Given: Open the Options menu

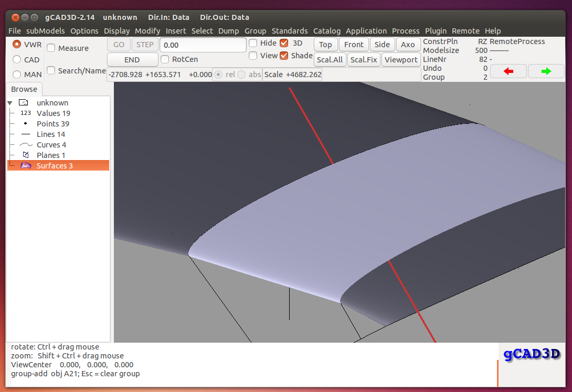Looking at the screenshot, I should 84,31.
